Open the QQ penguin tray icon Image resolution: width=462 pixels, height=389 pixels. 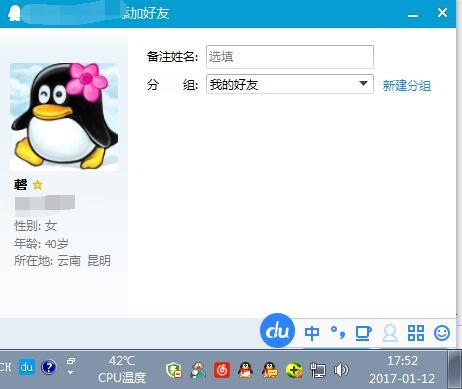245,370
